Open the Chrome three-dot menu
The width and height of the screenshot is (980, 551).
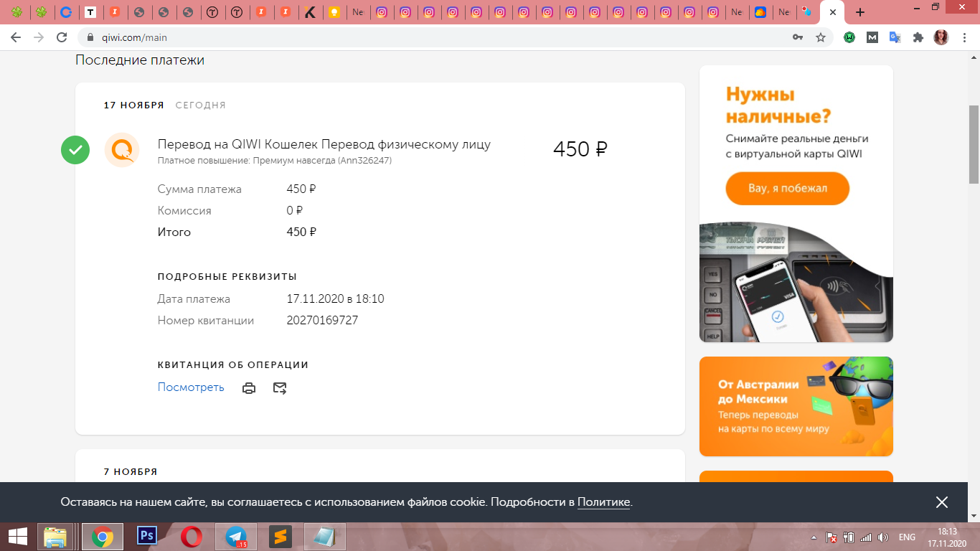965,37
